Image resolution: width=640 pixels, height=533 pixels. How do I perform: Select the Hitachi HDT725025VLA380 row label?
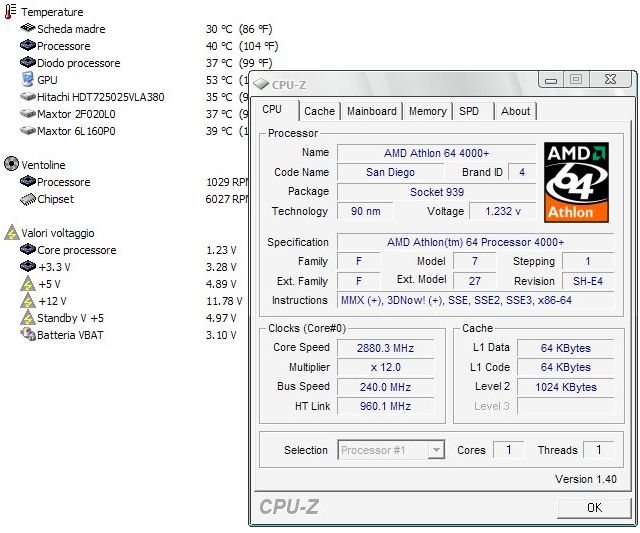point(101,97)
